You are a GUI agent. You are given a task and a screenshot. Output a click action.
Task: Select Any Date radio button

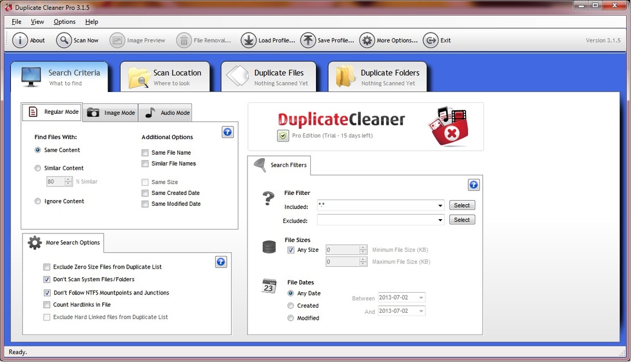click(x=291, y=293)
